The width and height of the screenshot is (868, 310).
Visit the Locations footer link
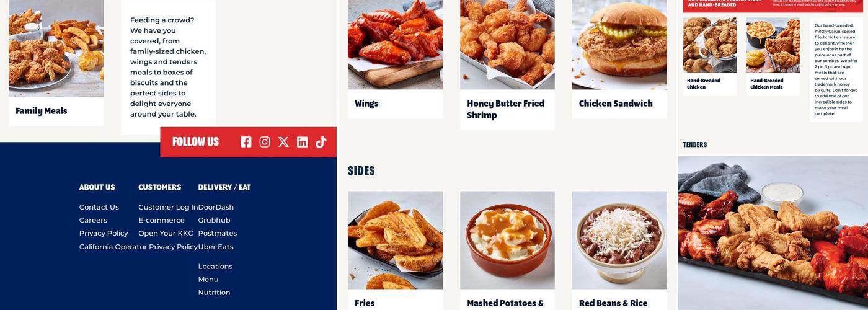[x=215, y=267]
